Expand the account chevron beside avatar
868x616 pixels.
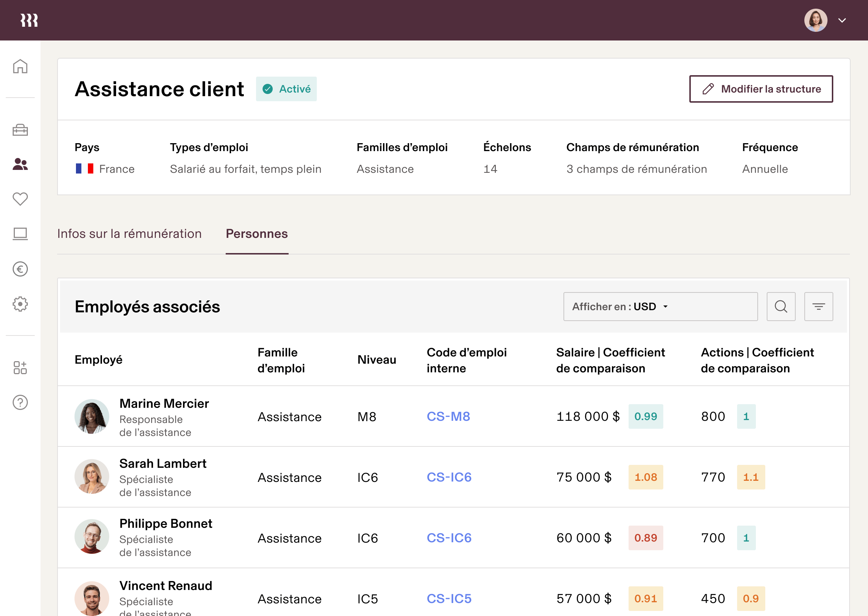pos(842,21)
